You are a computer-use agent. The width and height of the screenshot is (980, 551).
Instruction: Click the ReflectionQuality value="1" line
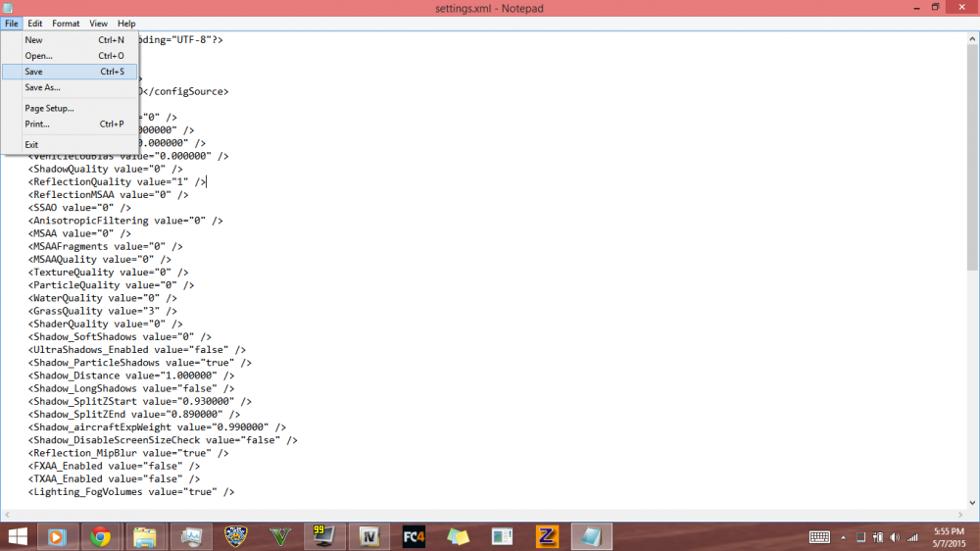117,182
